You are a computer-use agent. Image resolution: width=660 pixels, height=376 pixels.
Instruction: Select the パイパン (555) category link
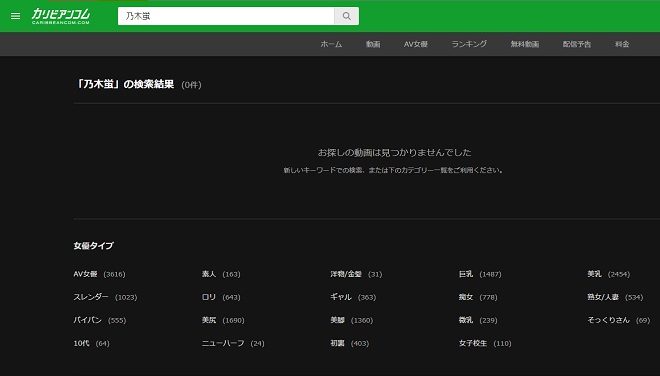[100, 320]
